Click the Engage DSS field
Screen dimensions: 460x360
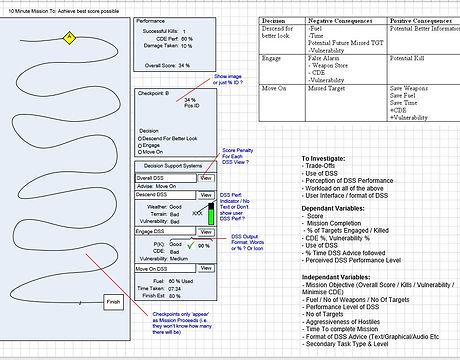(x=165, y=231)
